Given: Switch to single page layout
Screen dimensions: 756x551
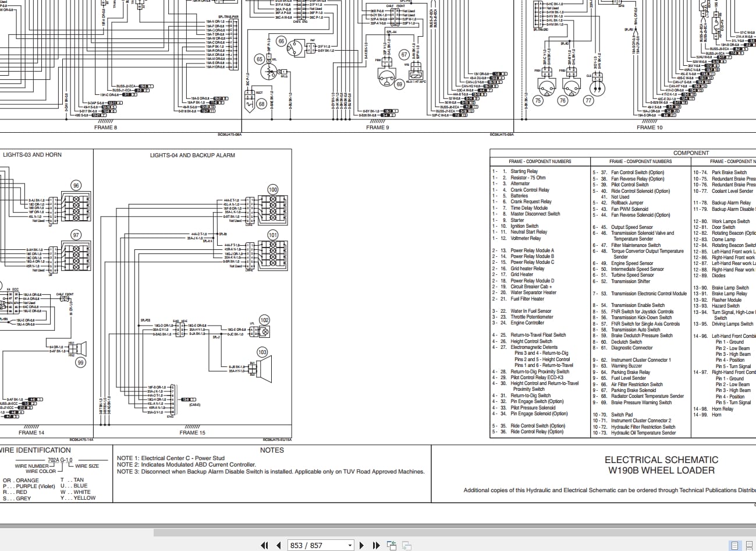Looking at the screenshot, I should [735, 545].
